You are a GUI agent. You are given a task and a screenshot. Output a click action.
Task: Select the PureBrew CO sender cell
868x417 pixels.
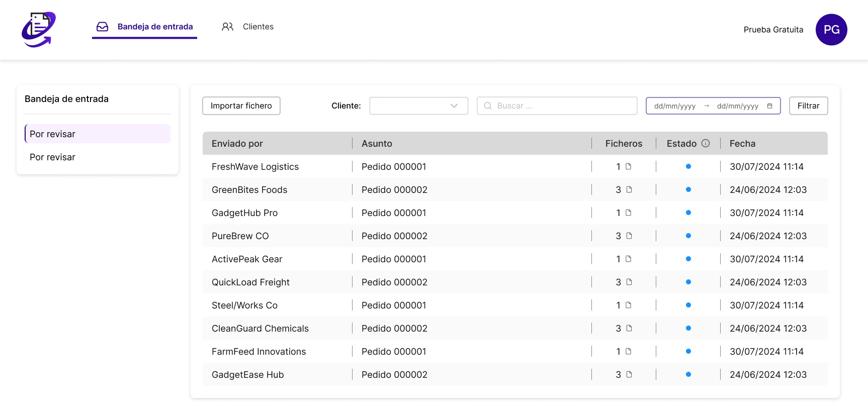(240, 236)
